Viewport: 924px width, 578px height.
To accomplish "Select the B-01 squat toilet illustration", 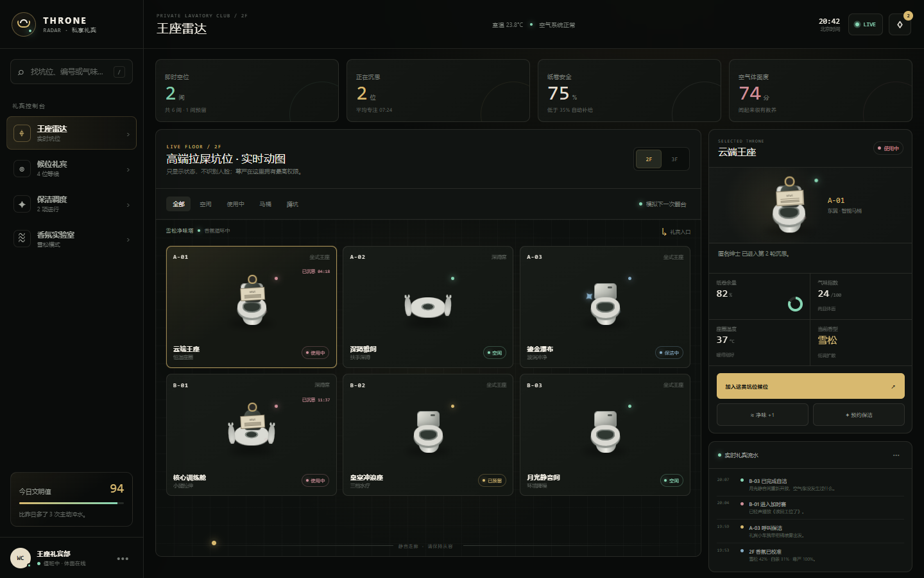I will (252, 425).
